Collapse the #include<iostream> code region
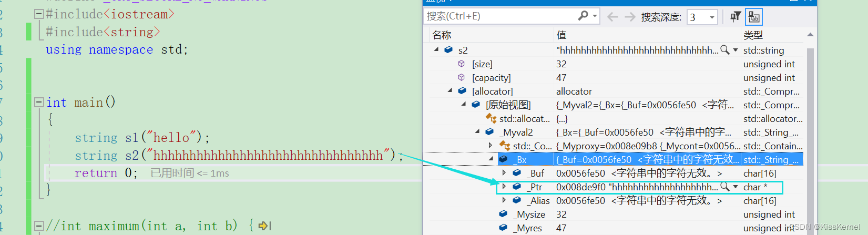The image size is (868, 235). pyautogui.click(x=39, y=14)
